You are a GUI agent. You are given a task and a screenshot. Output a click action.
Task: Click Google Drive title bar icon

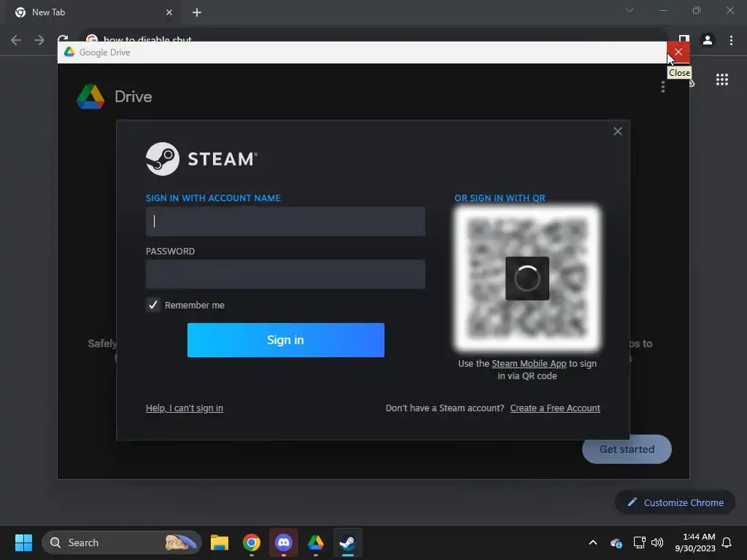[69, 52]
